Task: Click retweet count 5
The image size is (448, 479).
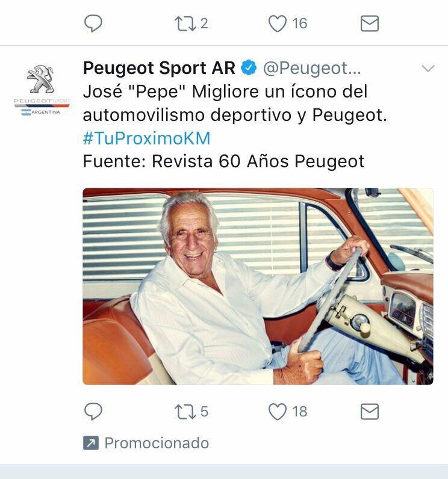Action: [x=204, y=412]
